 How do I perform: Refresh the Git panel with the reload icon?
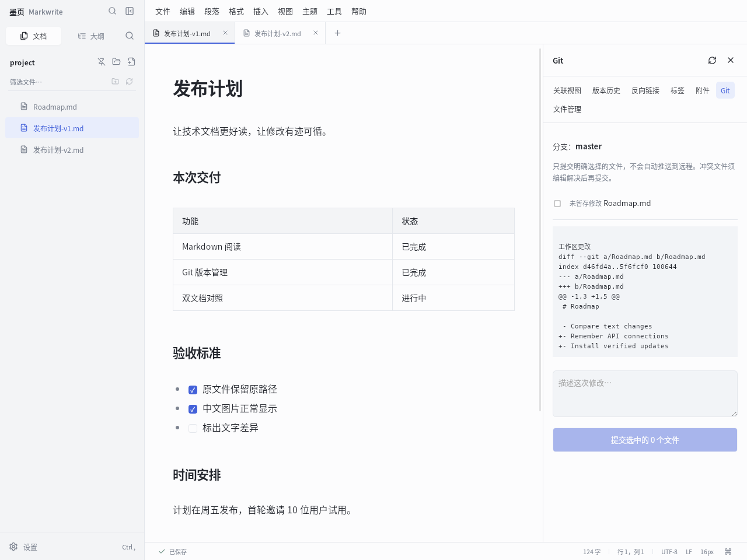click(712, 60)
